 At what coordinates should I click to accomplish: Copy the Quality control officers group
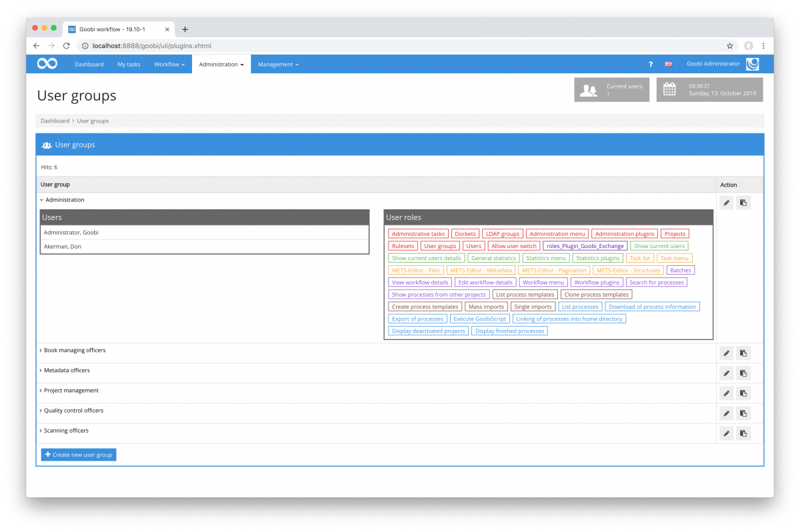pos(743,413)
